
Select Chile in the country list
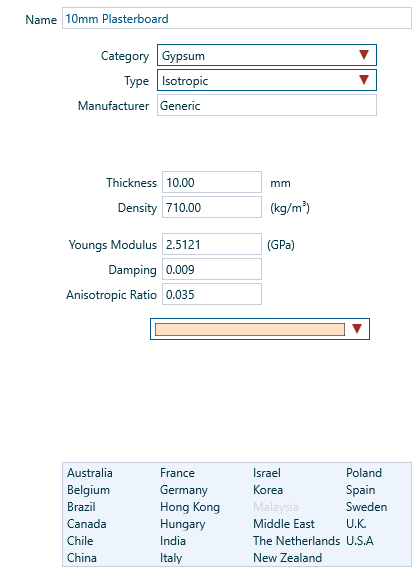tap(80, 541)
